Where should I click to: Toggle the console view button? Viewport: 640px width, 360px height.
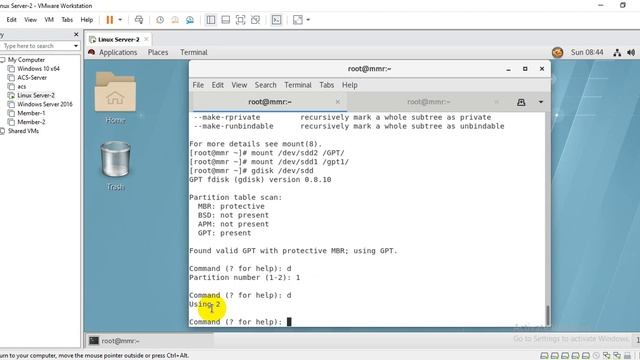[x=276, y=20]
